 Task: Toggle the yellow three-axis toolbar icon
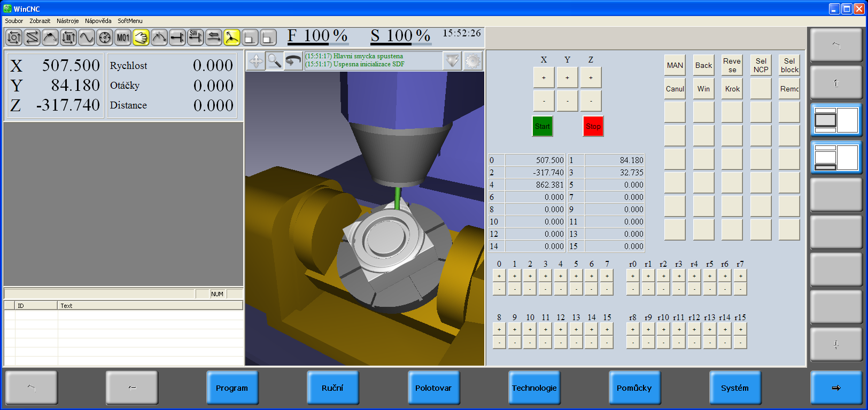(x=232, y=37)
